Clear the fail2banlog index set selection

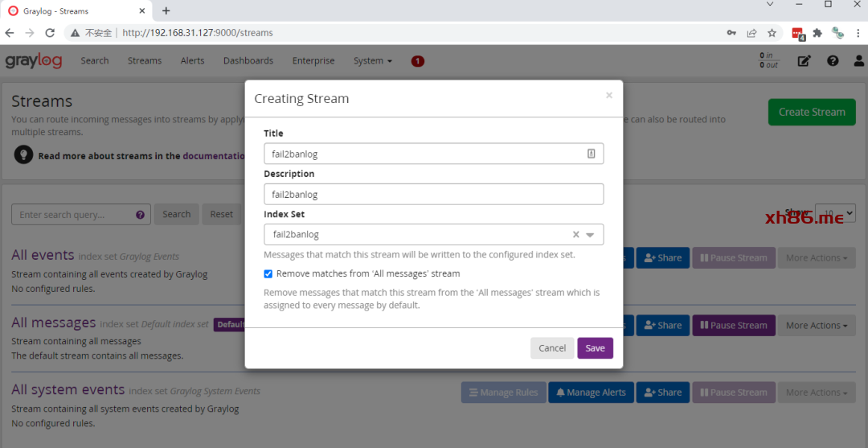tap(575, 235)
